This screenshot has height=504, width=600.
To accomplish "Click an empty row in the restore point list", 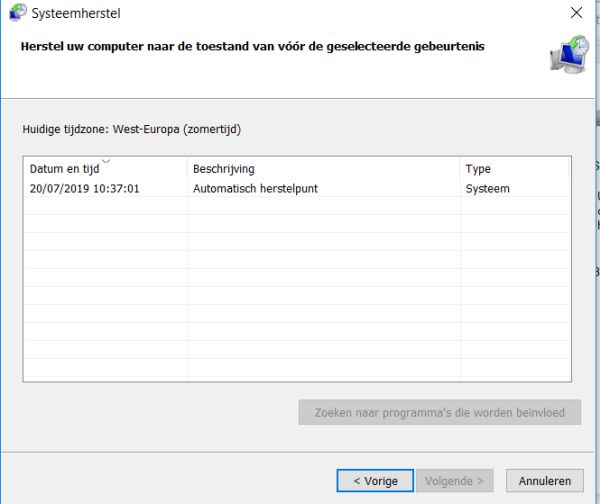I will [x=296, y=280].
